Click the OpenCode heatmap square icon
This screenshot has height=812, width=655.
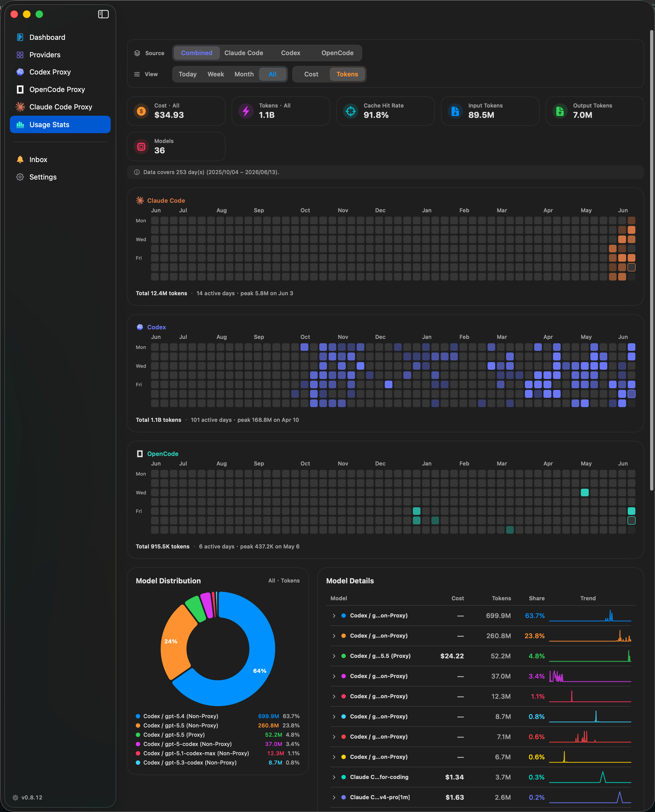point(140,454)
